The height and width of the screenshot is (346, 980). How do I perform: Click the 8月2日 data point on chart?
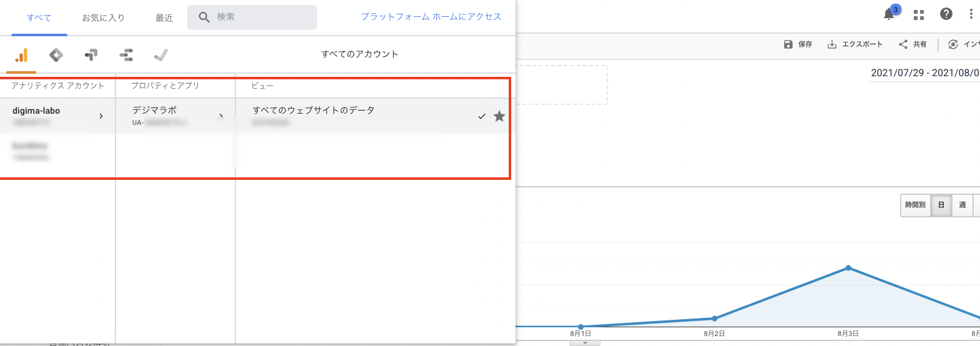[x=715, y=319]
